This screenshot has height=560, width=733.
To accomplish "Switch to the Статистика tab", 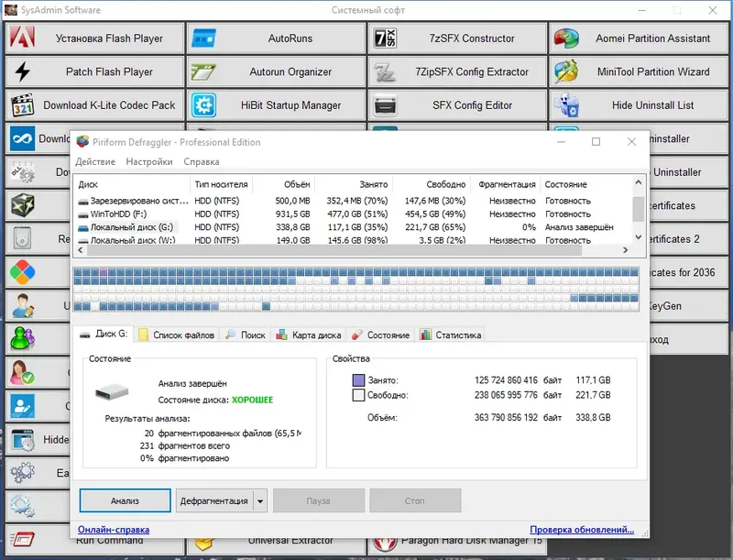I will 451,335.
